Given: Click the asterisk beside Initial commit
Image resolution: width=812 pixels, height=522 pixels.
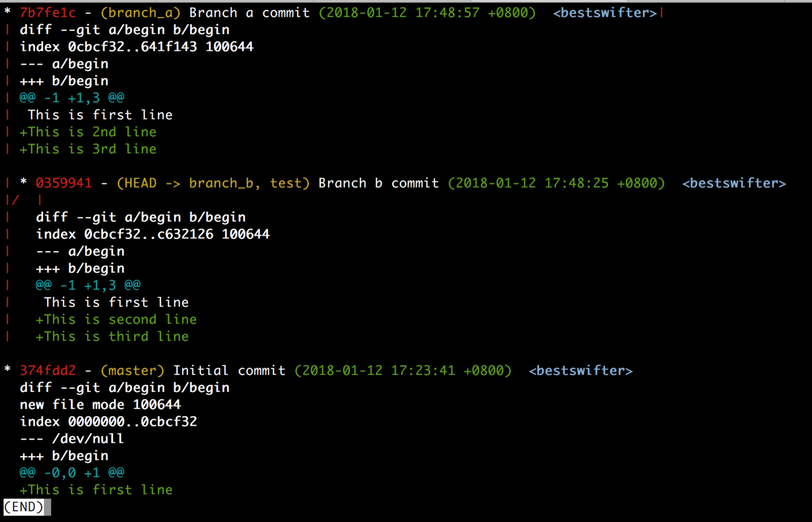Looking at the screenshot, I should 8,370.
